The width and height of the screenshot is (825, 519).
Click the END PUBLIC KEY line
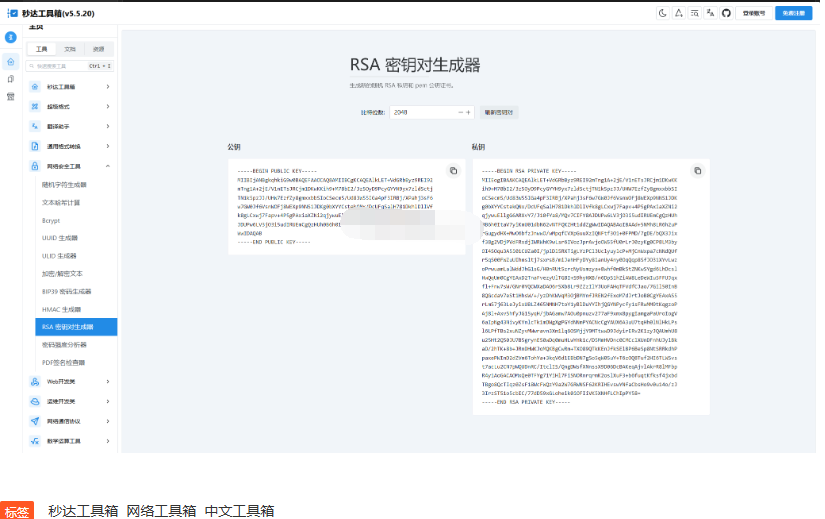coord(274,242)
